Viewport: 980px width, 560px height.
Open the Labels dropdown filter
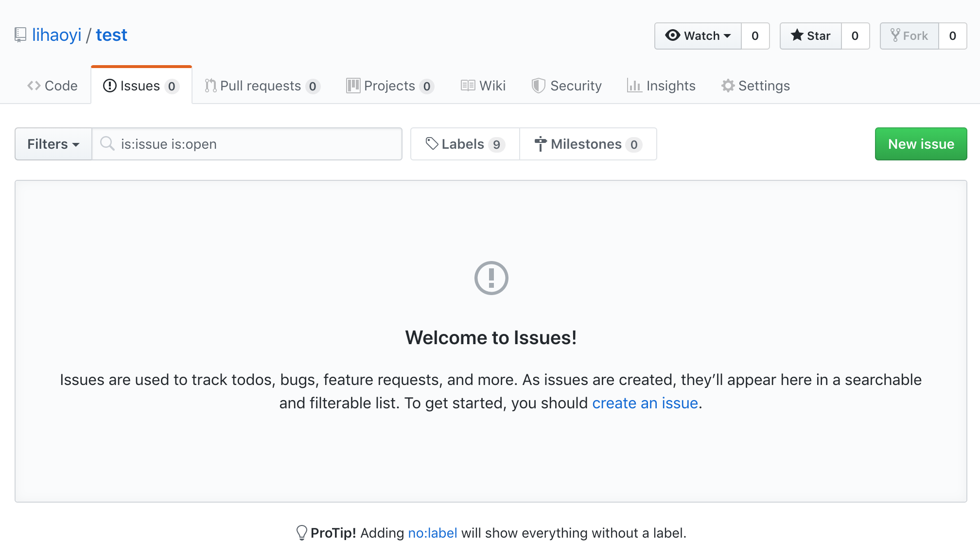click(x=464, y=144)
